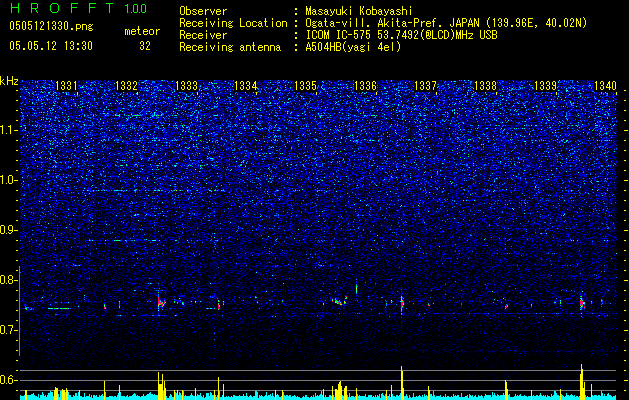Viewport: 629px width, 400px height.
Task: Click the 1338 time marker
Action: tap(485, 86)
